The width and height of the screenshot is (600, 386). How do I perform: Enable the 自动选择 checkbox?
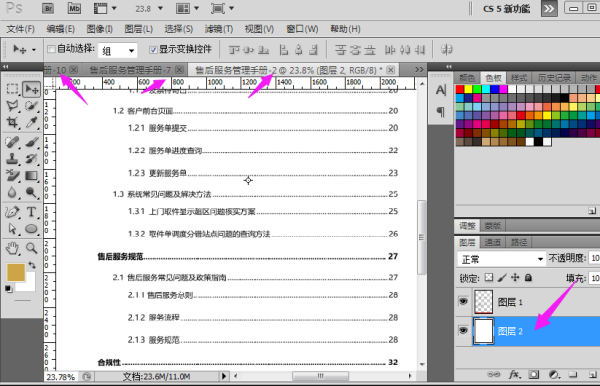pos(51,49)
